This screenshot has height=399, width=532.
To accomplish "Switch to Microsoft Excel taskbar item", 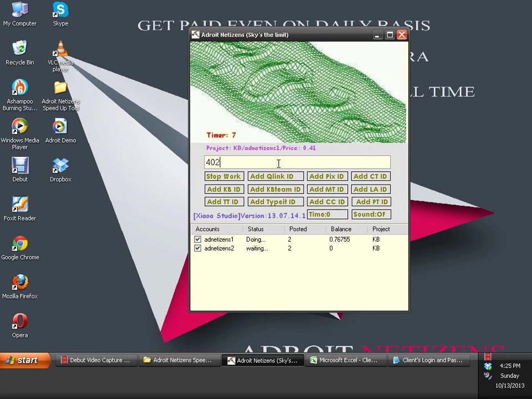I will click(x=345, y=360).
